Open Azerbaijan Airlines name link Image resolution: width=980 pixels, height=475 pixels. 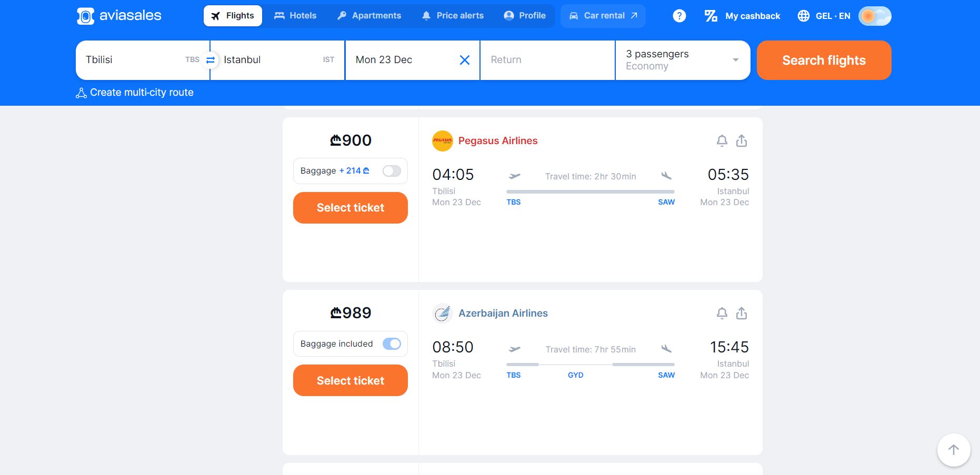click(x=503, y=314)
